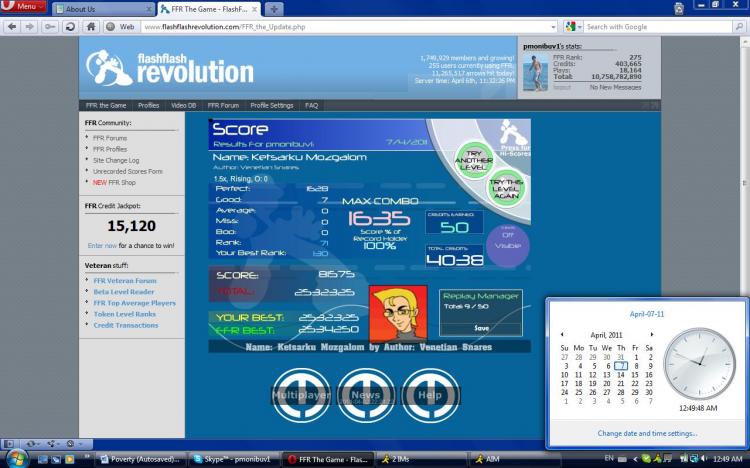
Task: Select April 22 in the calendar
Action: click(x=635, y=383)
